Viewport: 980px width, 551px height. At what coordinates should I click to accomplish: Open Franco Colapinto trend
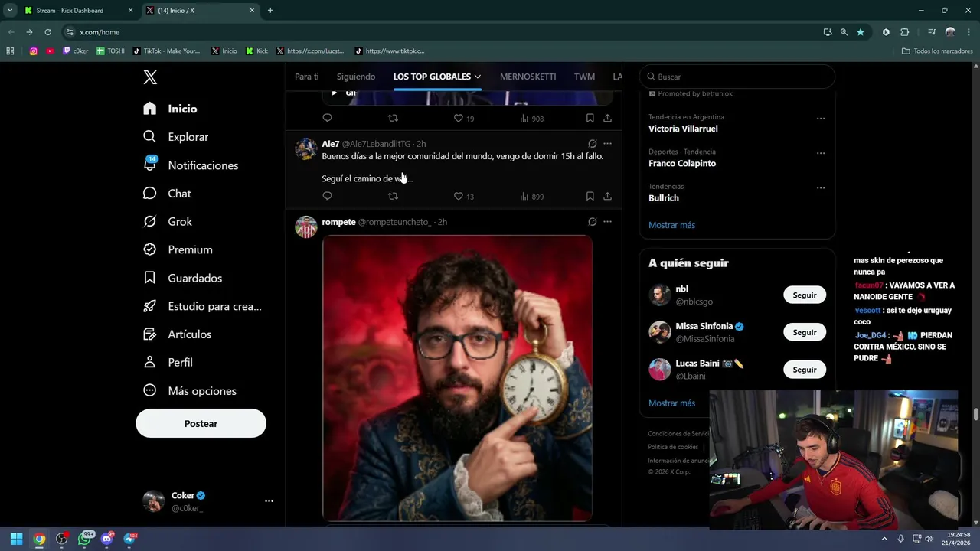(682, 163)
